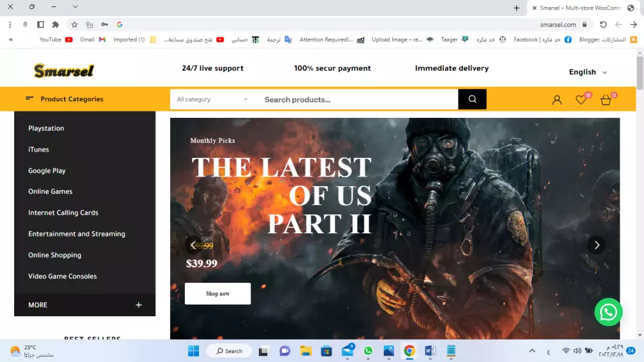Click the Google icon in address bar

point(120,24)
